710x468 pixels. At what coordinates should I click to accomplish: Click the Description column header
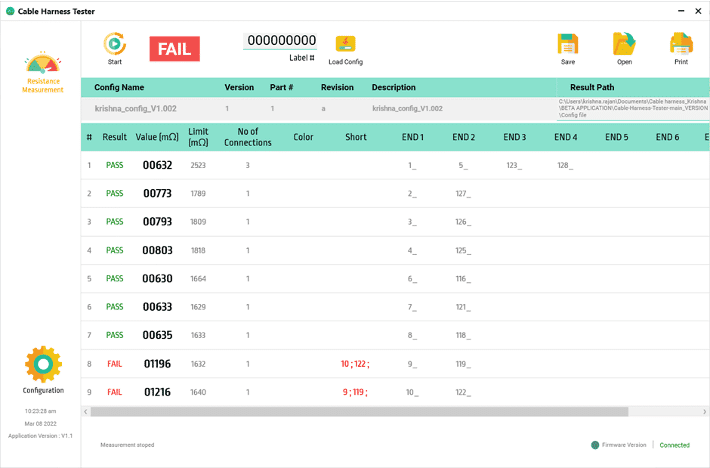pos(393,87)
